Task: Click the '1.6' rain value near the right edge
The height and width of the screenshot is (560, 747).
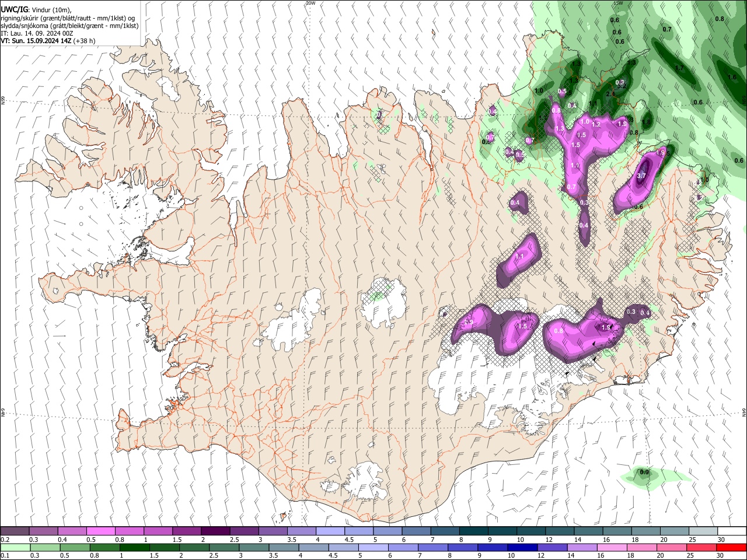Action: click(732, 77)
